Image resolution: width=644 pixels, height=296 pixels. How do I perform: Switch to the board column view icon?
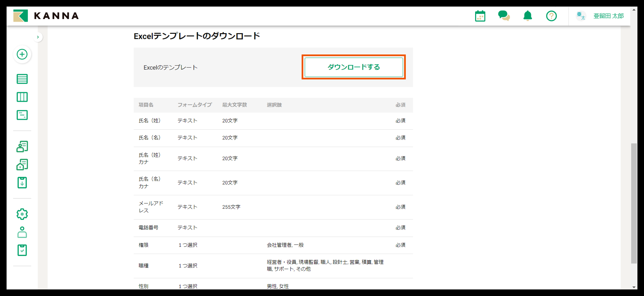(22, 97)
